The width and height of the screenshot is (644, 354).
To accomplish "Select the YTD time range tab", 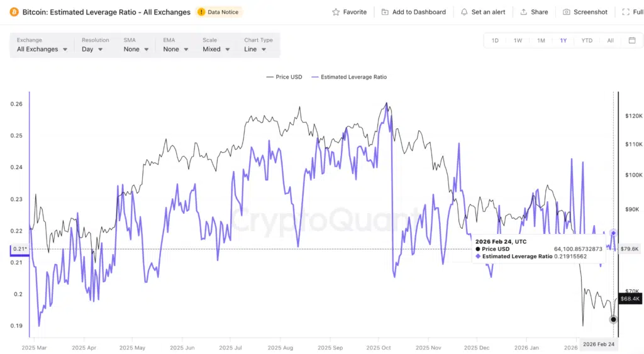I will (x=587, y=40).
